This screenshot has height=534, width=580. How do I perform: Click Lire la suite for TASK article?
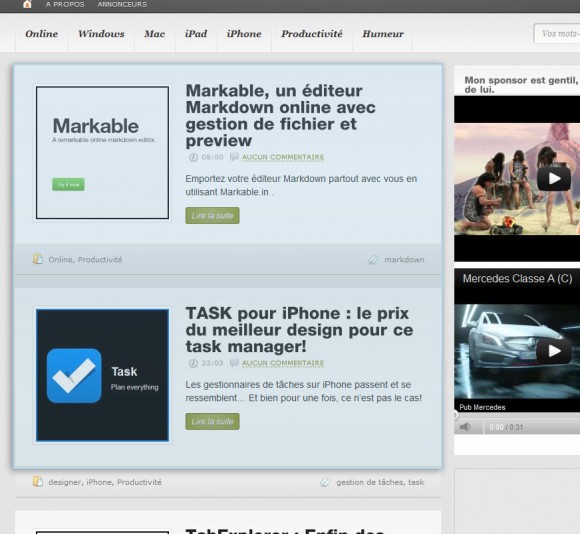(212, 422)
